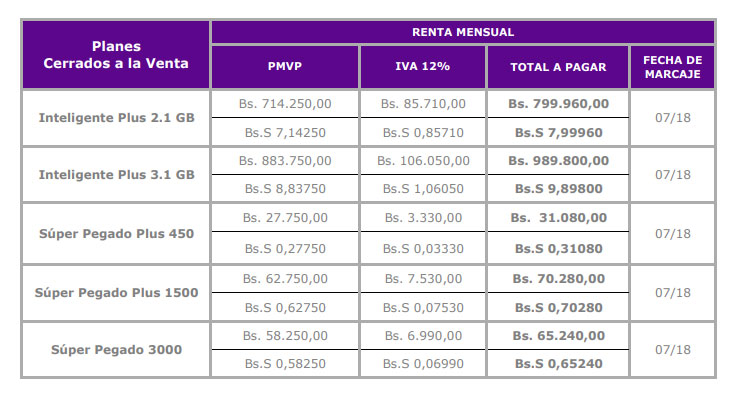Screen dimensions: 754x397
Task: Select the Súper Pegado 3000 plan name
Action: pos(116,349)
